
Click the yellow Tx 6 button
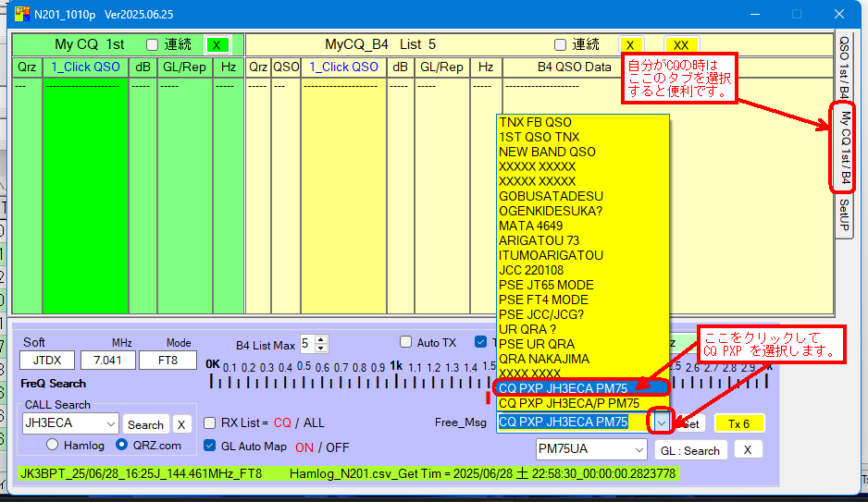click(x=739, y=424)
